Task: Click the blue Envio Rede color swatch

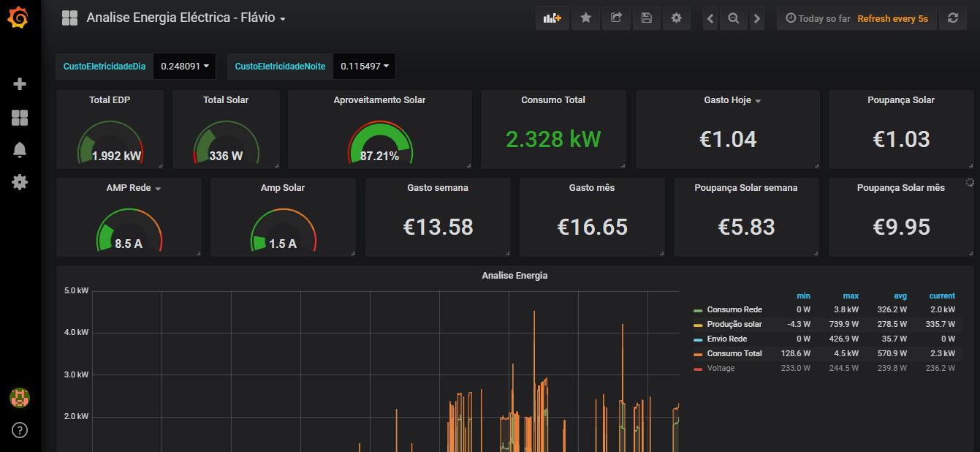Action: pyautogui.click(x=698, y=340)
